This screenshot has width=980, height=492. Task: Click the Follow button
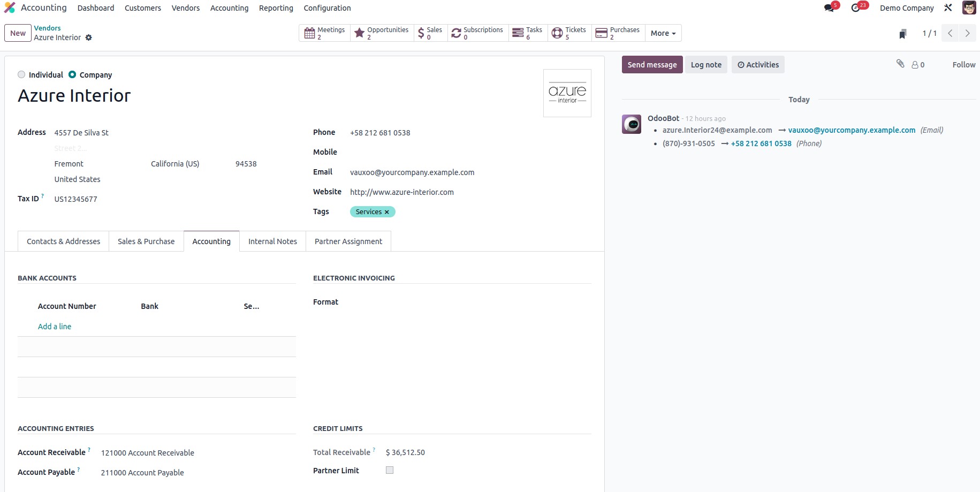click(x=963, y=65)
